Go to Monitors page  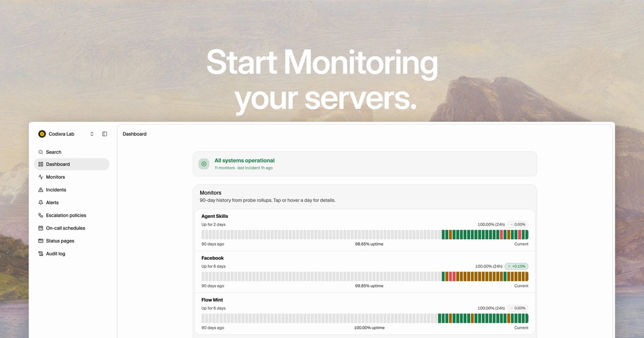(x=71, y=177)
